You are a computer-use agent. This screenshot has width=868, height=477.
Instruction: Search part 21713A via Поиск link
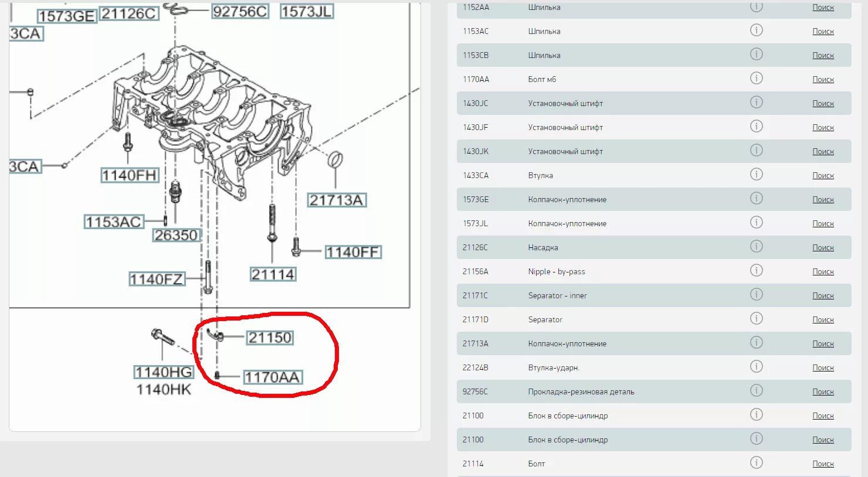(823, 344)
